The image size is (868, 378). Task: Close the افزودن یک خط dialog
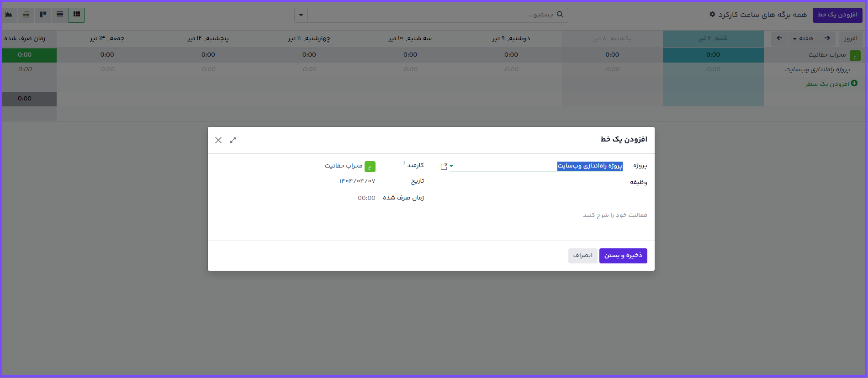coord(218,140)
